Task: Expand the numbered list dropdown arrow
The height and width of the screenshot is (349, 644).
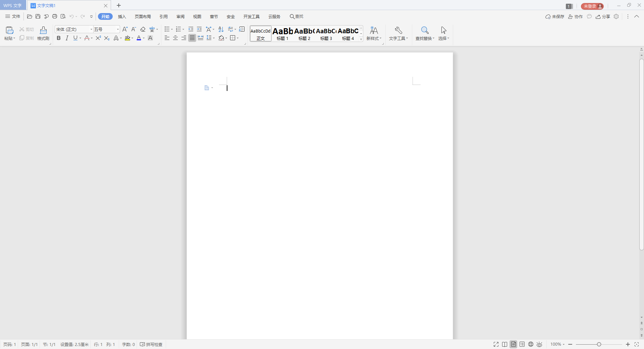Action: [x=183, y=30]
